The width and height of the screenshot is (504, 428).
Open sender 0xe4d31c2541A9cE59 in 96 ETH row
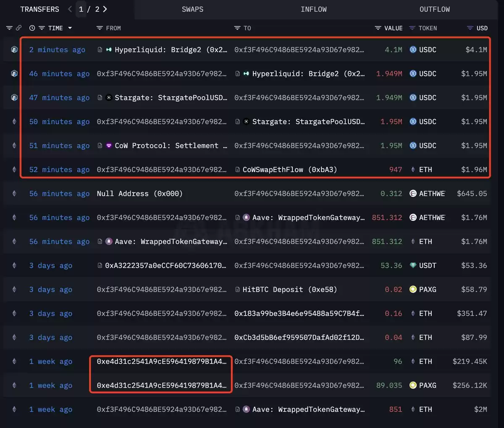tap(161, 361)
